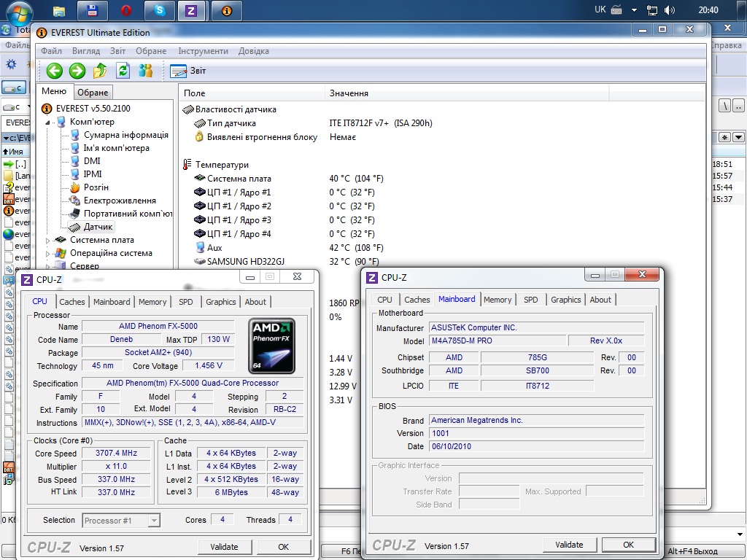Click the AMD Phenom FX logo

[x=271, y=346]
